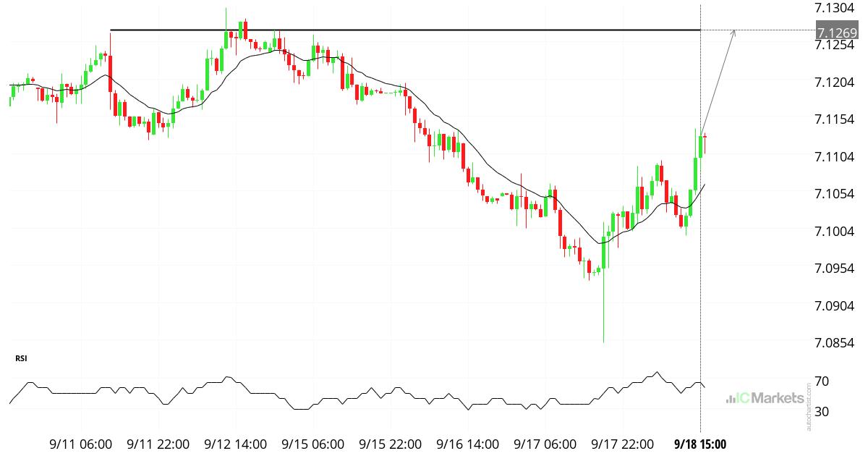Select the black horizontal resistance line

[x=405, y=30]
